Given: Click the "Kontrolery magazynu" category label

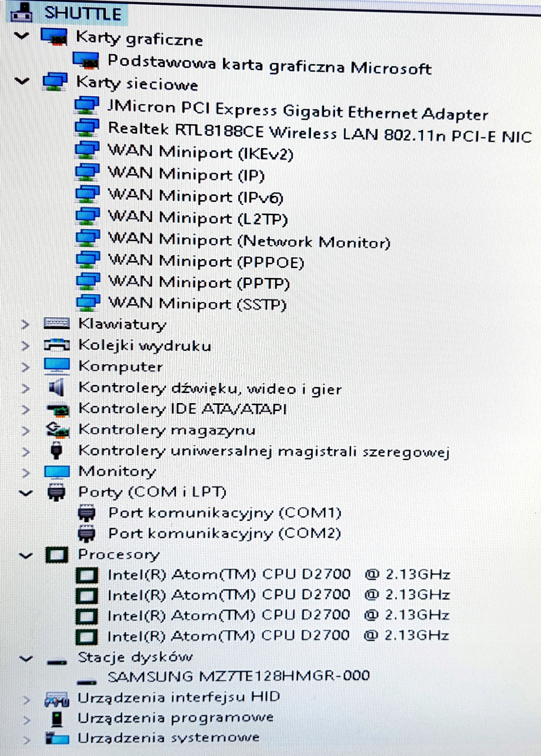Looking at the screenshot, I should [x=167, y=430].
